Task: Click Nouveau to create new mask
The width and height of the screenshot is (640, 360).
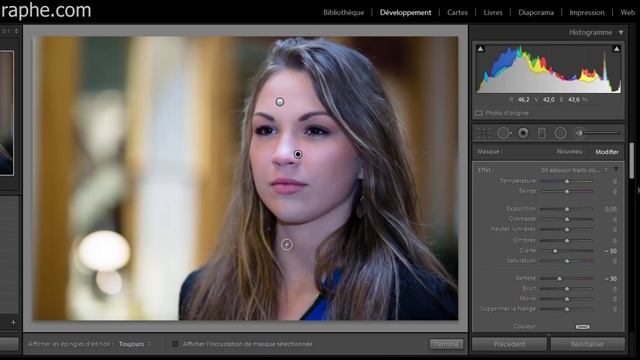Action: coord(569,151)
